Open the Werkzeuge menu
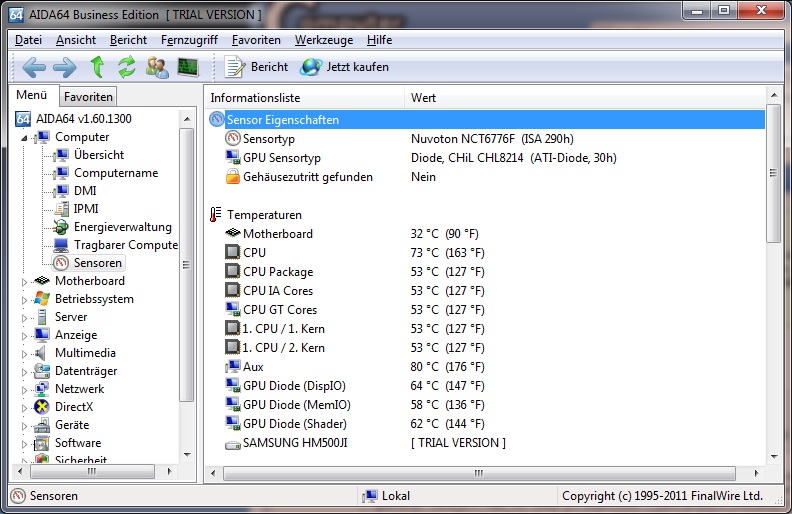This screenshot has height=514, width=792. pos(324,40)
